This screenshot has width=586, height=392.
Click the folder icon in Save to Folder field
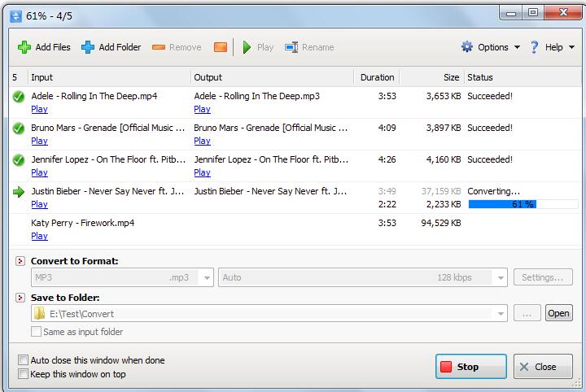click(x=39, y=314)
